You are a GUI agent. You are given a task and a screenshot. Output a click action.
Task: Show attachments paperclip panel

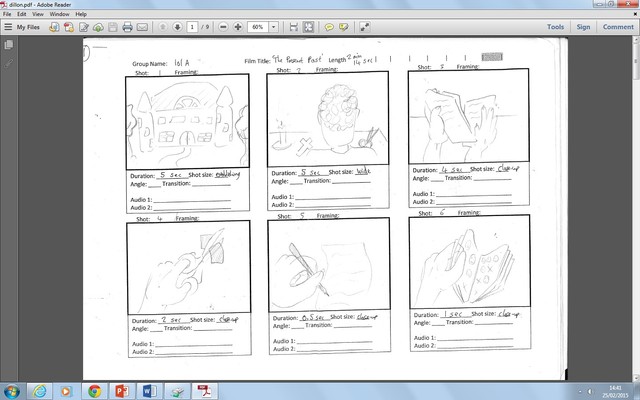tap(9, 63)
